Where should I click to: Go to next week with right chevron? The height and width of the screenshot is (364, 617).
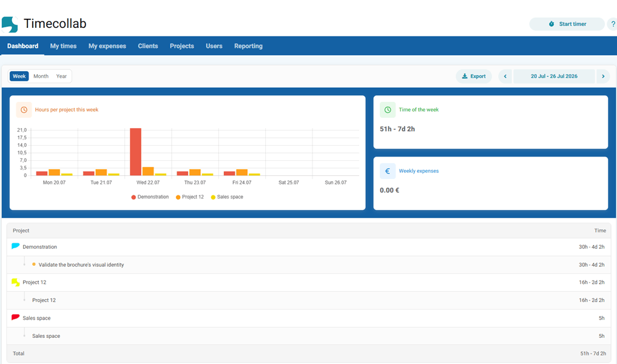coord(603,76)
